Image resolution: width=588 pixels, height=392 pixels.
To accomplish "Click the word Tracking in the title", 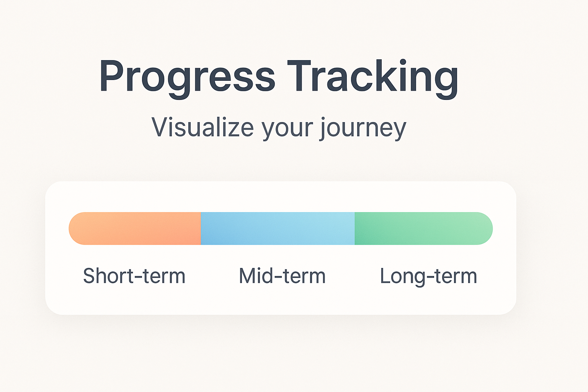I will click(x=372, y=77).
